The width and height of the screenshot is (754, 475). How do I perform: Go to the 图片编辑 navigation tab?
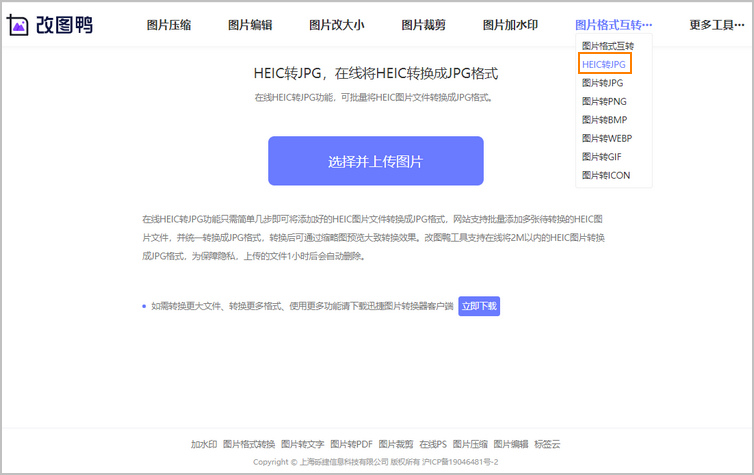250,25
